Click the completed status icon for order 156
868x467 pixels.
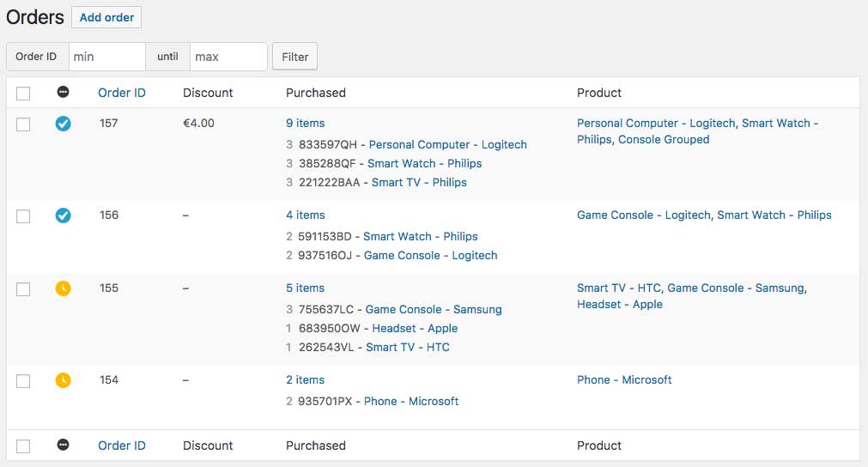point(64,215)
